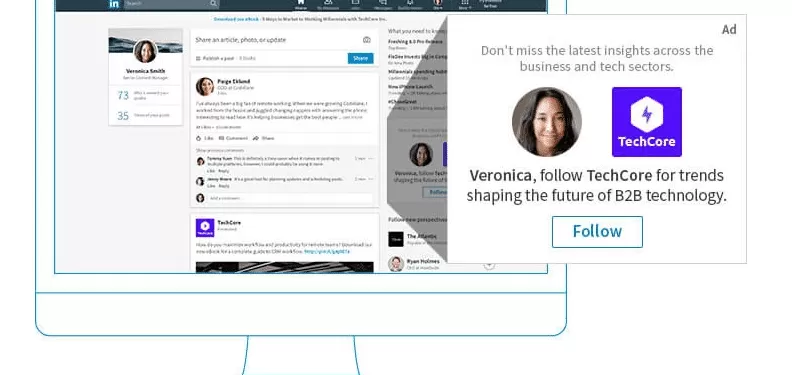Click Publish a post

coord(215,59)
